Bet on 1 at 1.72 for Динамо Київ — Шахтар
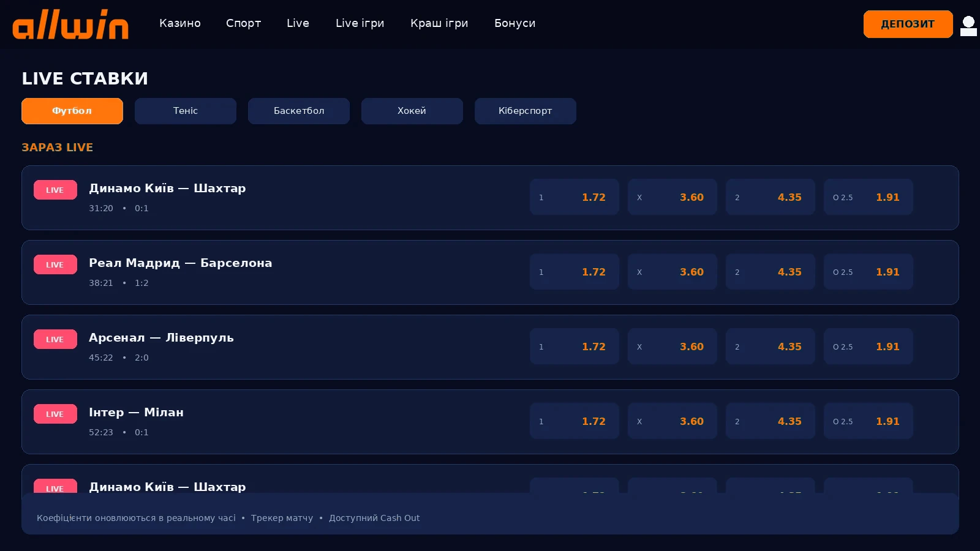 point(575,197)
